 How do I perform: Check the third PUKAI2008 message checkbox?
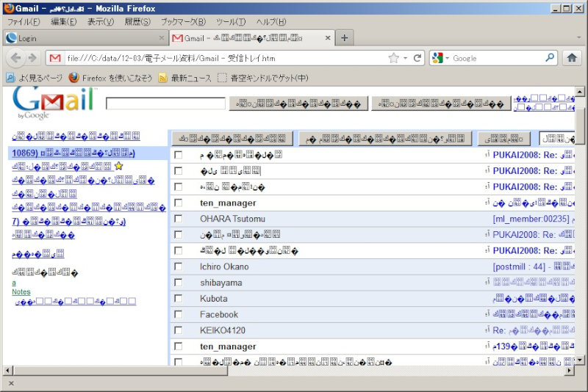179,187
